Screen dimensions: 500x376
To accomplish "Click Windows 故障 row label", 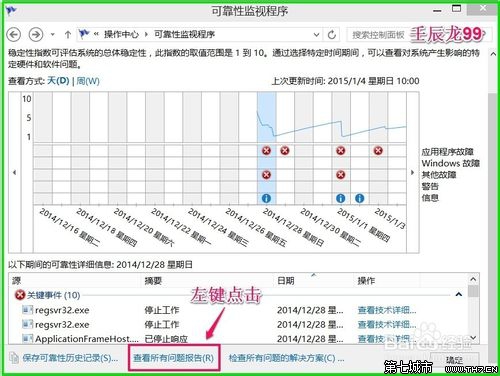I will click(450, 163).
